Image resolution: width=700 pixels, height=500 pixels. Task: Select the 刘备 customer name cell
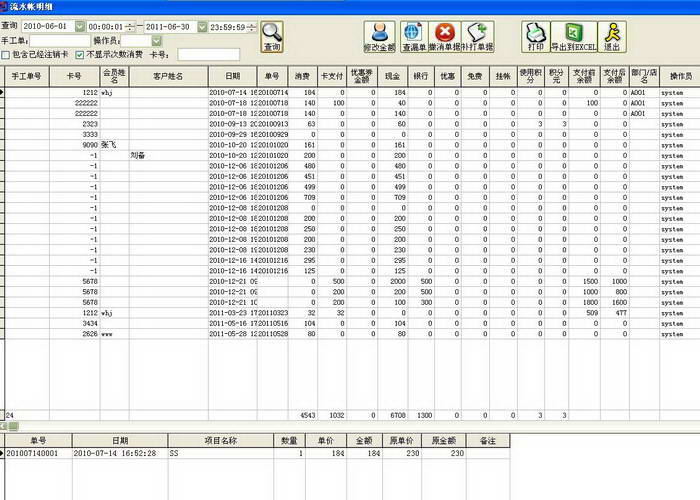click(168, 156)
